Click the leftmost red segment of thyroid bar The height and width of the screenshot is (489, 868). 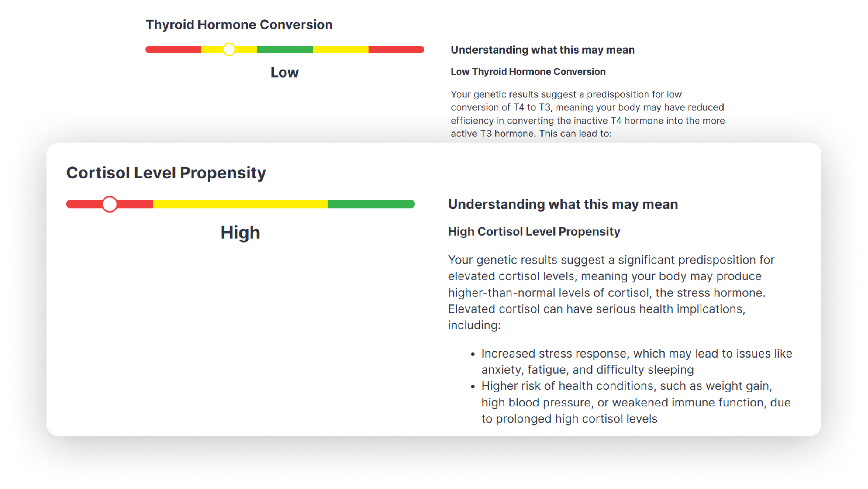(173, 49)
